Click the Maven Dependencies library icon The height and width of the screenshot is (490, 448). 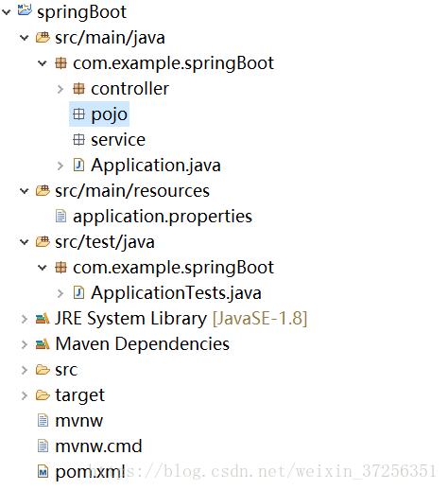coord(43,344)
